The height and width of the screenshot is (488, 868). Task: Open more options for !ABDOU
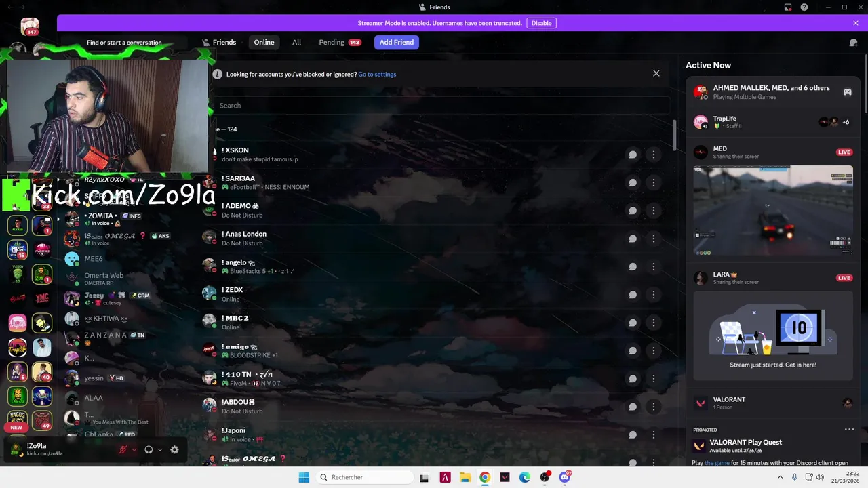tap(653, 407)
